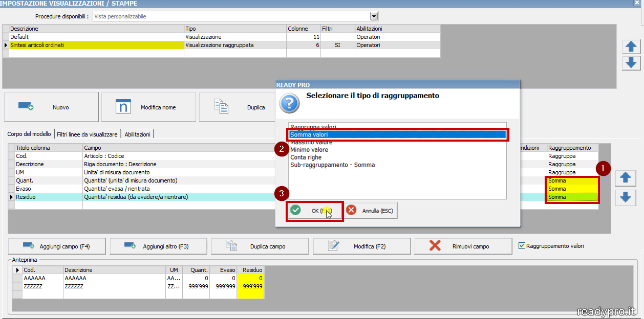Switch to Filtri linee da visualizzare tab
Viewport: 644px width, 319px height.
tap(87, 134)
